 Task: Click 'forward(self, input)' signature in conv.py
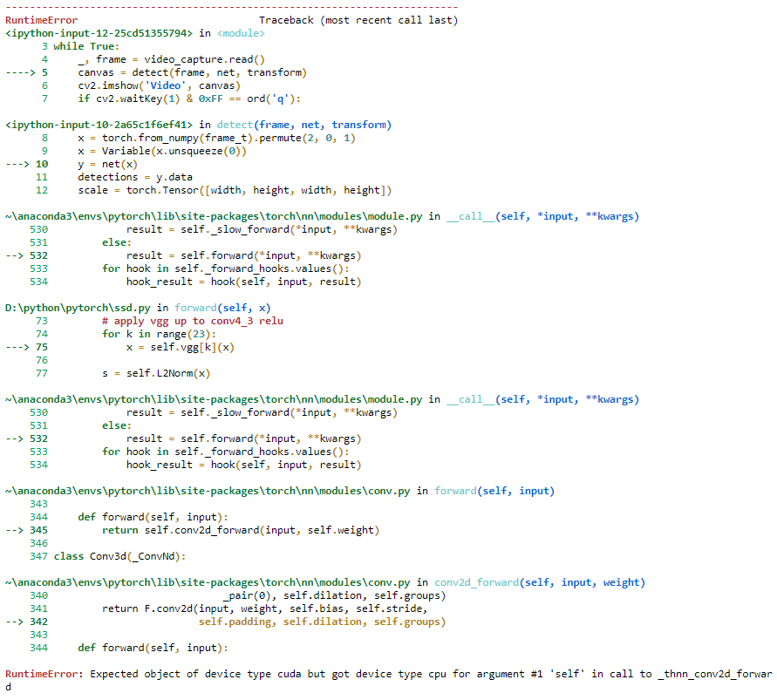point(494,491)
